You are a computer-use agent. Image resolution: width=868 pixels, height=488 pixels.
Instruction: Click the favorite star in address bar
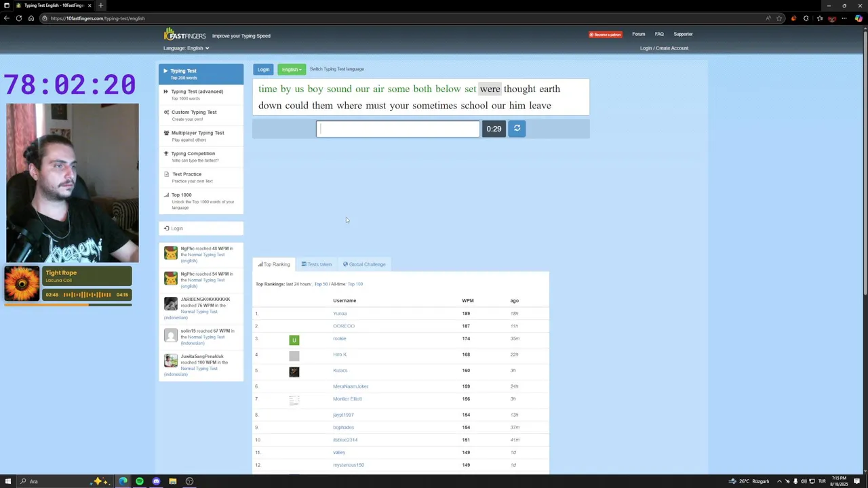(x=779, y=18)
